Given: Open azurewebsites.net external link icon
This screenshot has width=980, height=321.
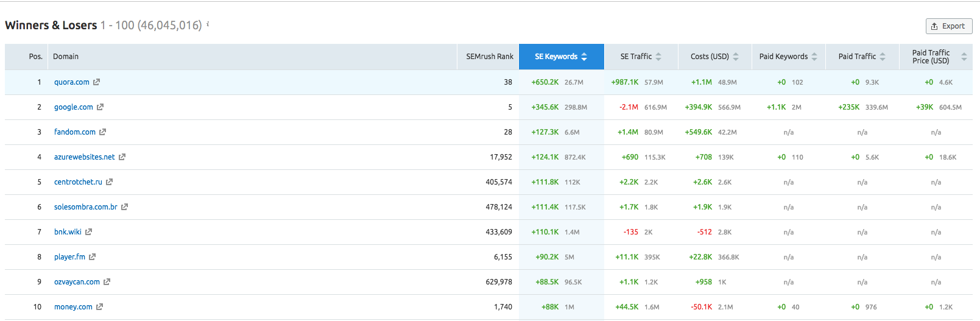Looking at the screenshot, I should 122,157.
